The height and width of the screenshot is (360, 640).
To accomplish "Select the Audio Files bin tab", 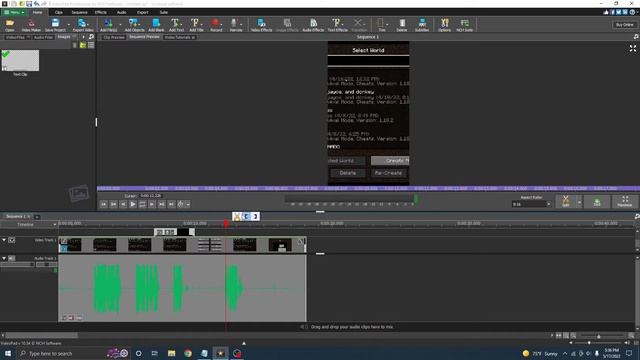I will [x=43, y=37].
